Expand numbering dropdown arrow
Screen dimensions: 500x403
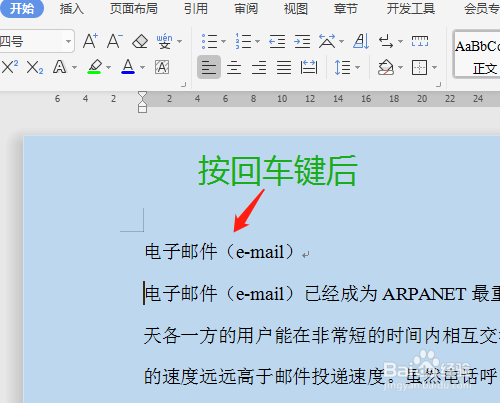(257, 42)
